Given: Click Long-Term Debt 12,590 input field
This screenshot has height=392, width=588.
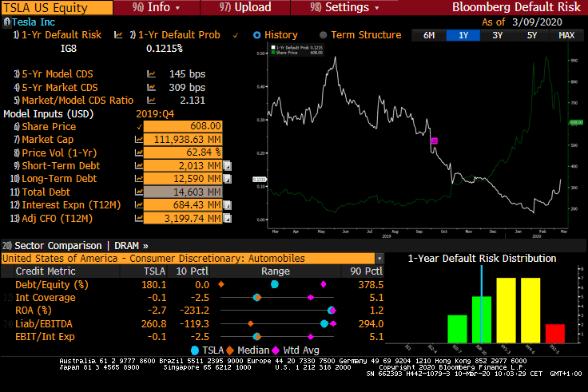Looking at the screenshot, I should pyautogui.click(x=183, y=179).
